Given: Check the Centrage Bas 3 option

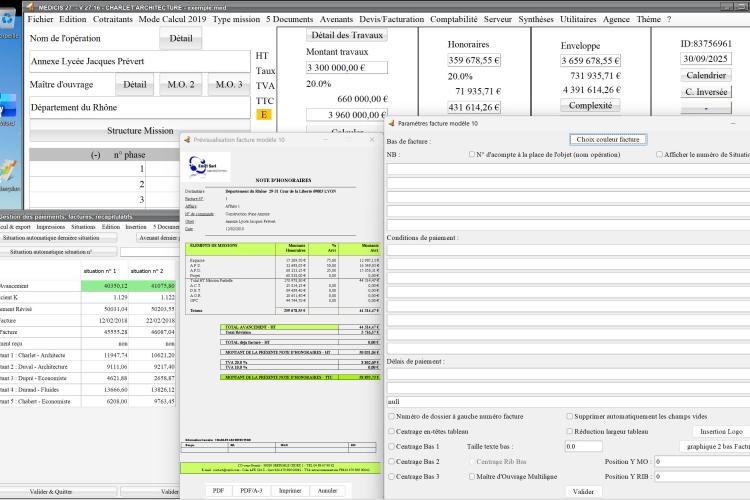Looking at the screenshot, I should tap(392, 477).
